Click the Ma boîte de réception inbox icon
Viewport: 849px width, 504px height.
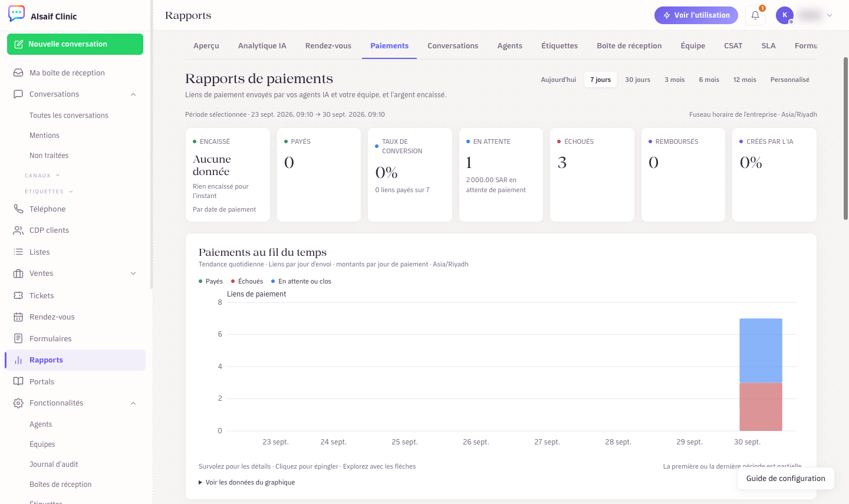click(x=18, y=73)
